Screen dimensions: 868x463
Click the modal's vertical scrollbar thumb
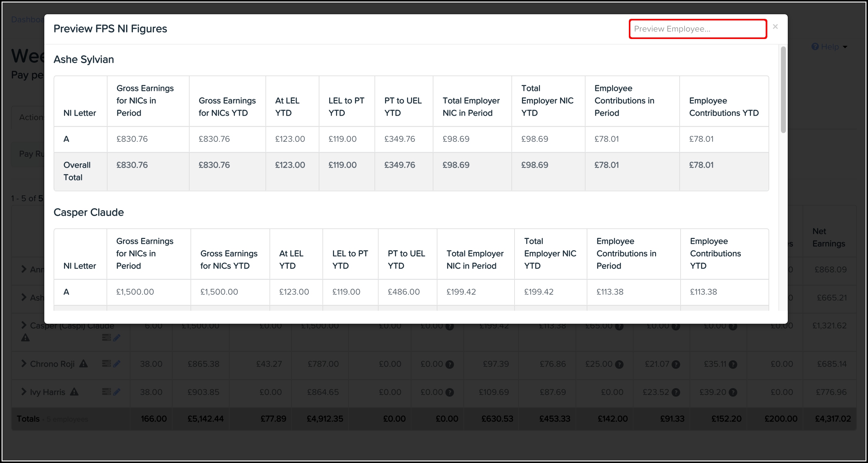pos(783,89)
